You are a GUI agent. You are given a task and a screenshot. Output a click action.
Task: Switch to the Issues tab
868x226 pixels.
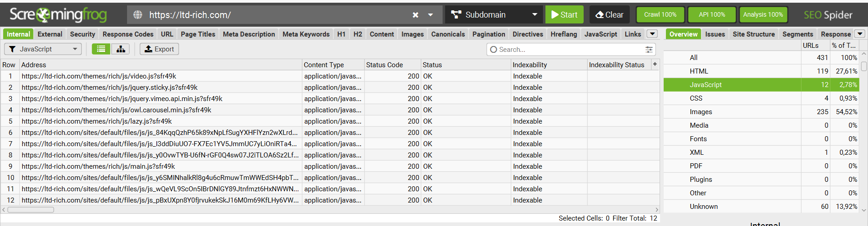[715, 34]
